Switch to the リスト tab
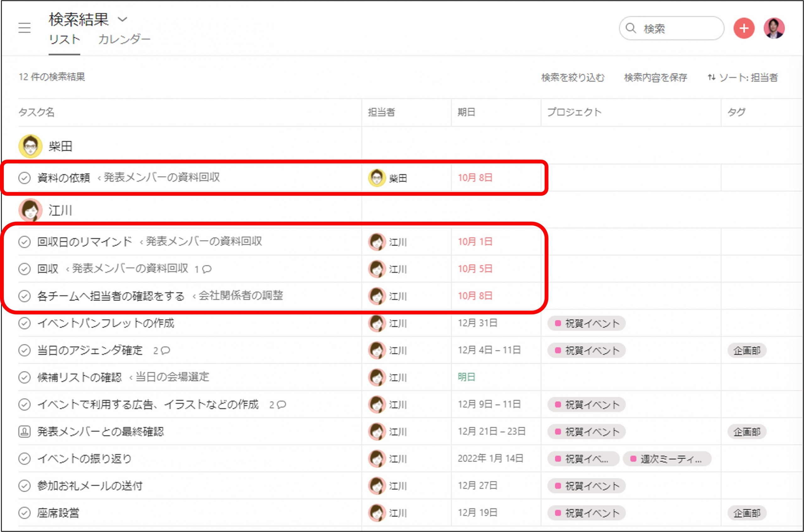This screenshot has height=532, width=804. click(x=64, y=39)
